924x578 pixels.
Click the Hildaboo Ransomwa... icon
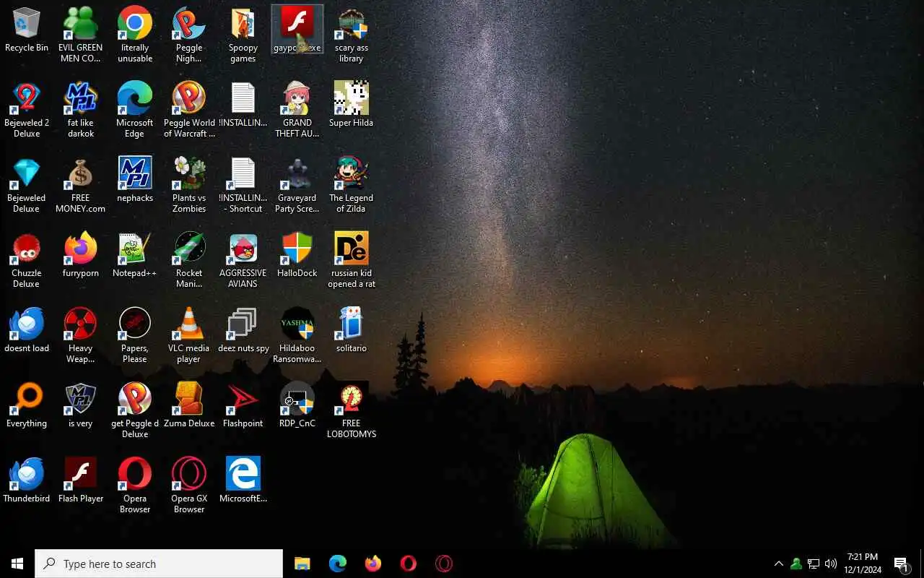(297, 335)
